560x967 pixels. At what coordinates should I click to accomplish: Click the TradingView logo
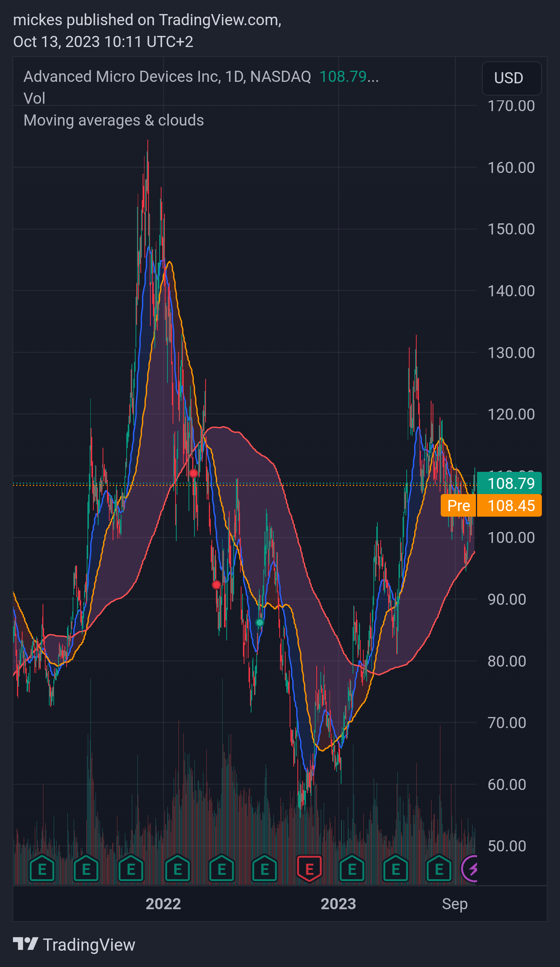click(x=74, y=945)
